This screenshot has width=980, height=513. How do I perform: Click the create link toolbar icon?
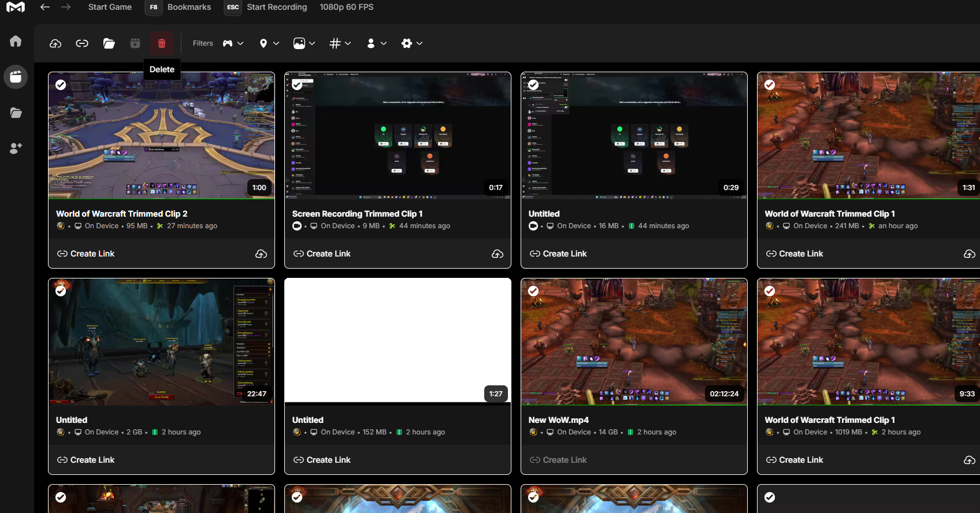[82, 43]
